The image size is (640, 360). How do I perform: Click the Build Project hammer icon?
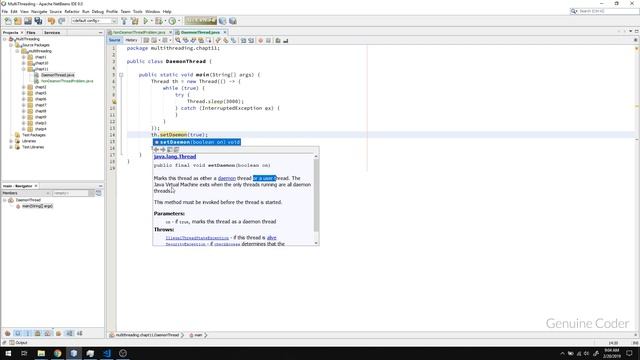(x=124, y=21)
